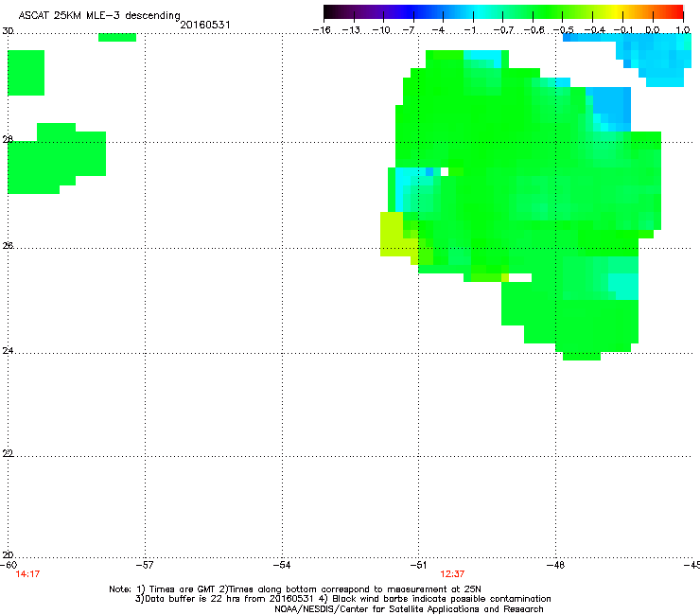Click the colorbar label -10
The width and height of the screenshot is (700, 615).
[381, 30]
